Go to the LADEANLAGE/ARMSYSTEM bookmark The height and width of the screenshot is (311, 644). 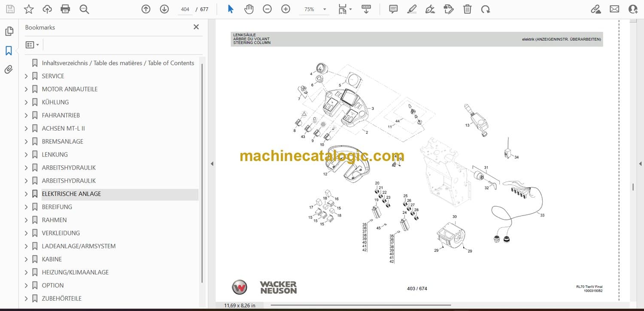click(x=79, y=246)
